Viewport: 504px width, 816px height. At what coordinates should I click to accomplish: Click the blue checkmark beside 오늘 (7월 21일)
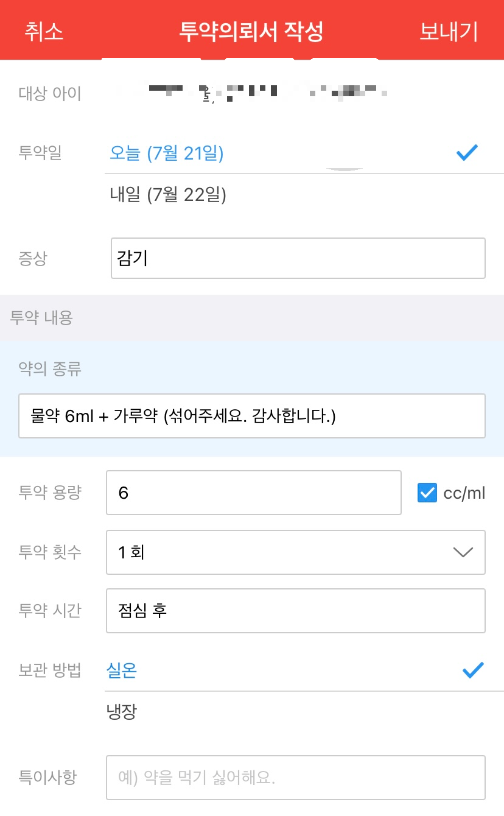[467, 152]
